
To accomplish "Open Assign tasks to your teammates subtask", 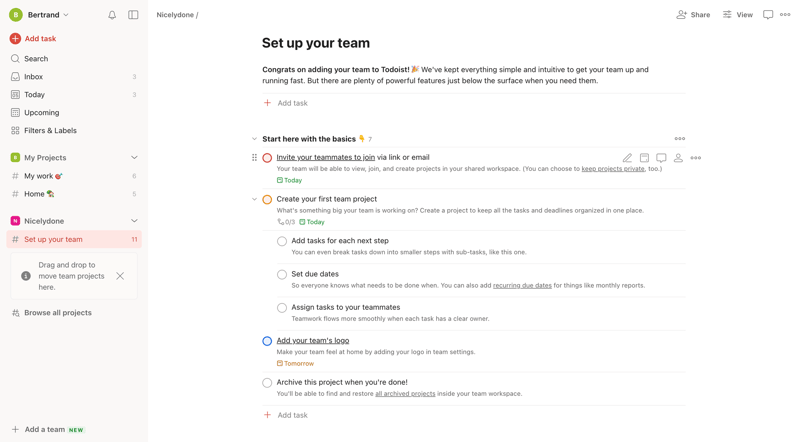I will [345, 307].
